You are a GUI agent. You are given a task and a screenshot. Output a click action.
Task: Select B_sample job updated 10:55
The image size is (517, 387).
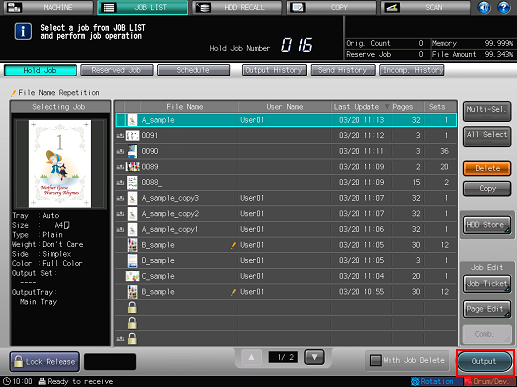(286, 292)
